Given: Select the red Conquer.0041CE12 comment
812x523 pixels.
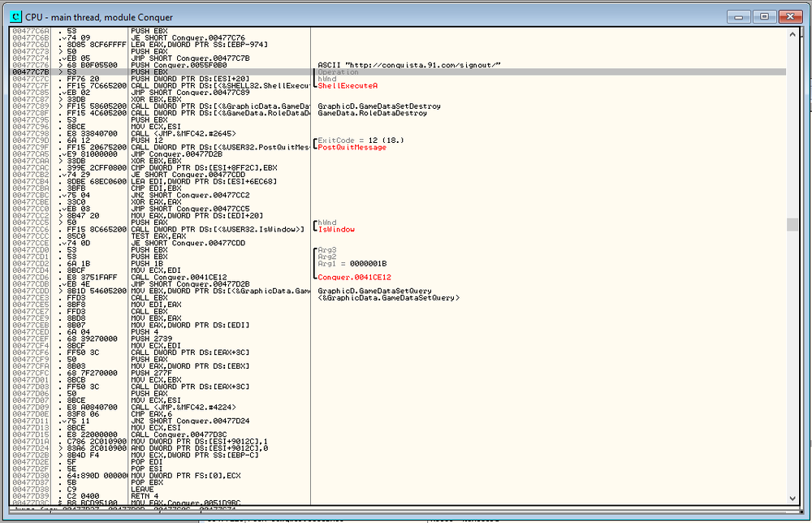Looking at the screenshot, I should click(354, 277).
